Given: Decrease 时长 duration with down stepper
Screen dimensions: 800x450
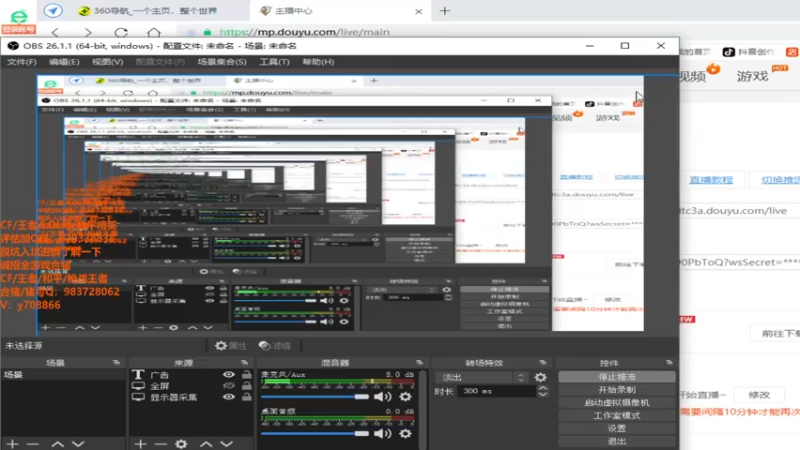Looking at the screenshot, I should click(543, 394).
